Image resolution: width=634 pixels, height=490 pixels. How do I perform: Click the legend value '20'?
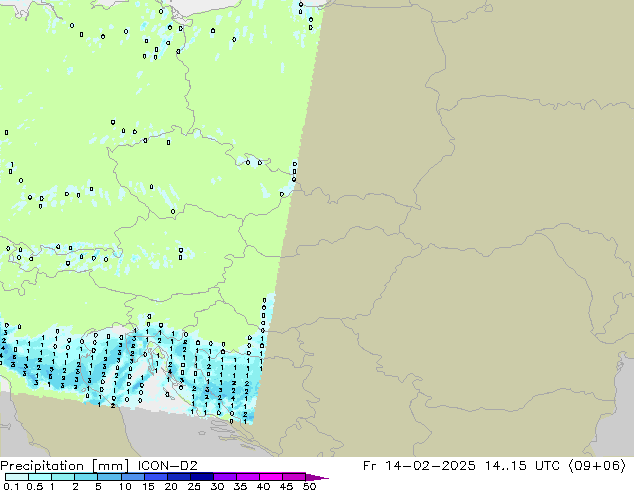(x=171, y=486)
